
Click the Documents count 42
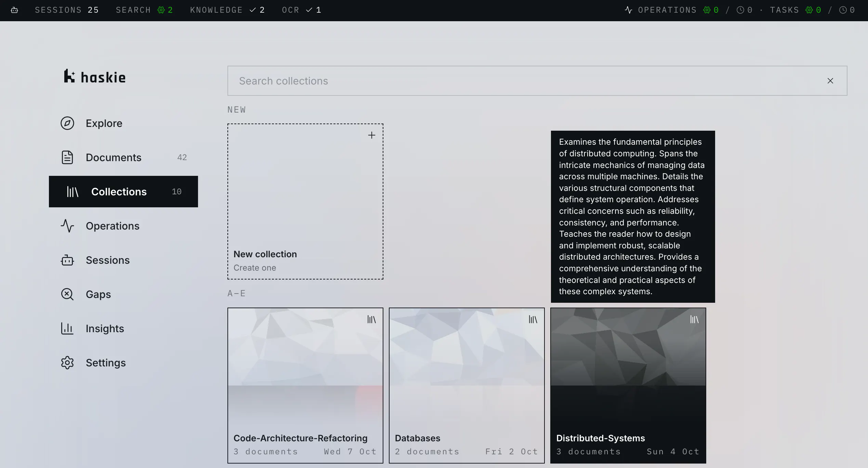pyautogui.click(x=182, y=157)
